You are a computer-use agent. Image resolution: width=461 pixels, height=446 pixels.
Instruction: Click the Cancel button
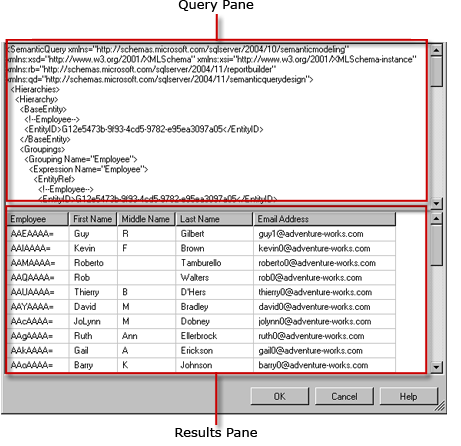(x=344, y=396)
